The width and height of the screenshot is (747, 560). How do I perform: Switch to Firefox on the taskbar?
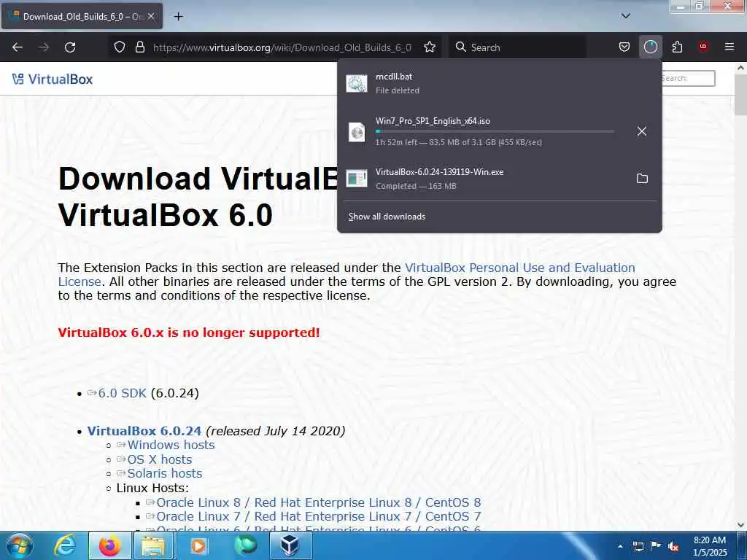(x=110, y=546)
